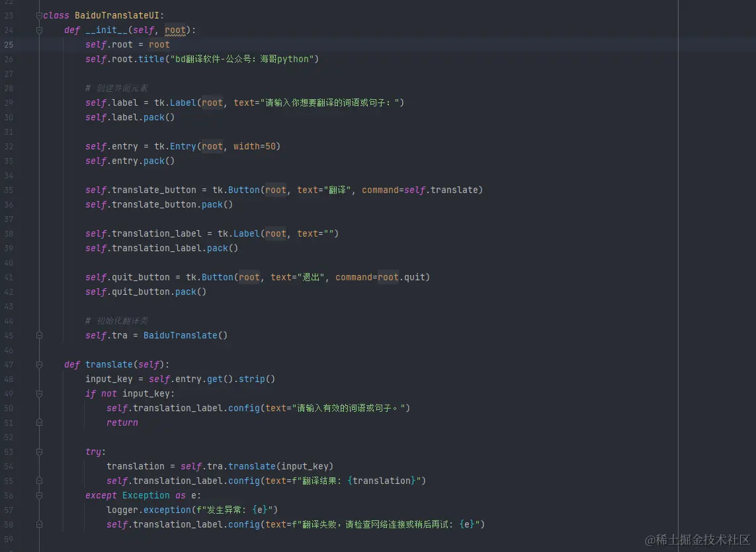This screenshot has width=756, height=552.
Task: Click line number 48 in gutter
Action: (9, 379)
